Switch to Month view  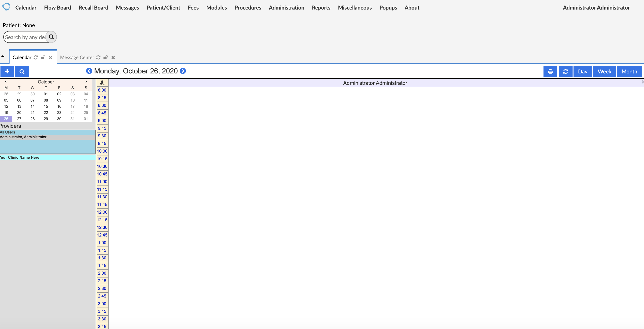click(x=630, y=71)
